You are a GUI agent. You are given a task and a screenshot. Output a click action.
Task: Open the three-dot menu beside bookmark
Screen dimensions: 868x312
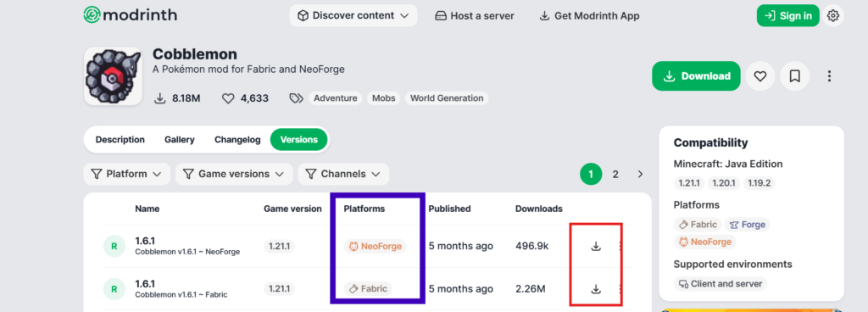[829, 75]
